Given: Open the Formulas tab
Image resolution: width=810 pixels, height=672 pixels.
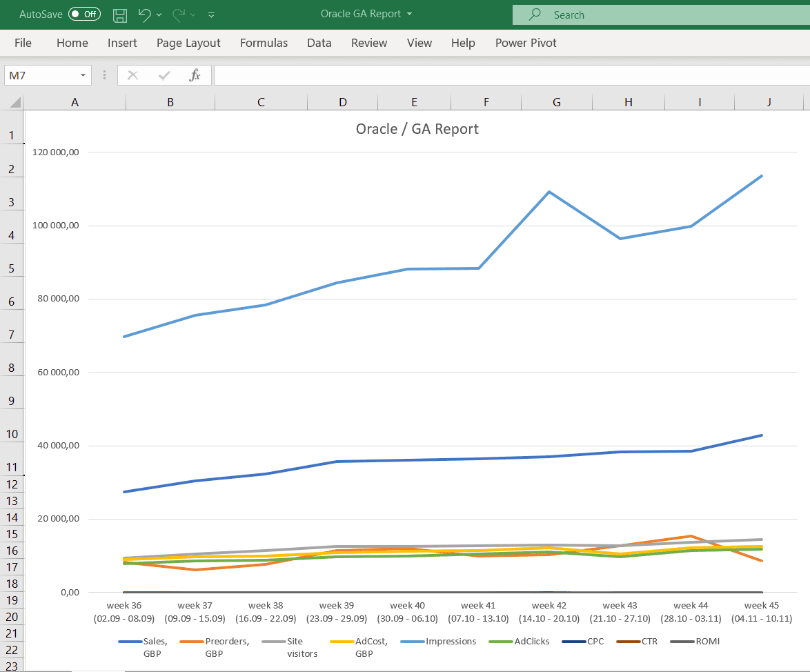Looking at the screenshot, I should click(264, 43).
